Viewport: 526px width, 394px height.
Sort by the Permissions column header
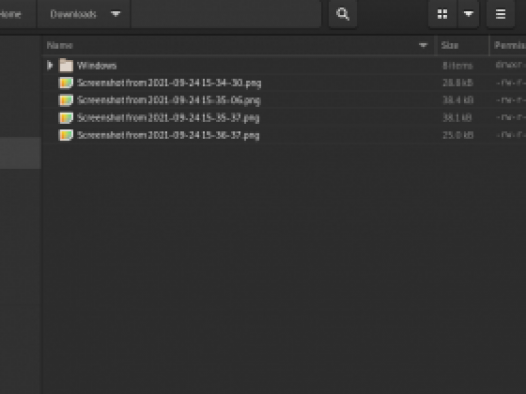(509, 45)
